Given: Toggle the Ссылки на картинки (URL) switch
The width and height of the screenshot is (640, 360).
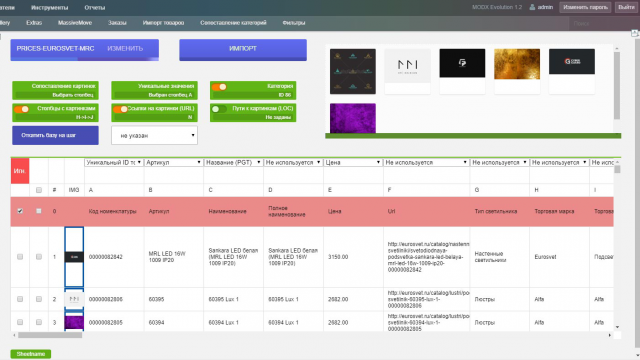Looking at the screenshot, I should pos(120,109).
